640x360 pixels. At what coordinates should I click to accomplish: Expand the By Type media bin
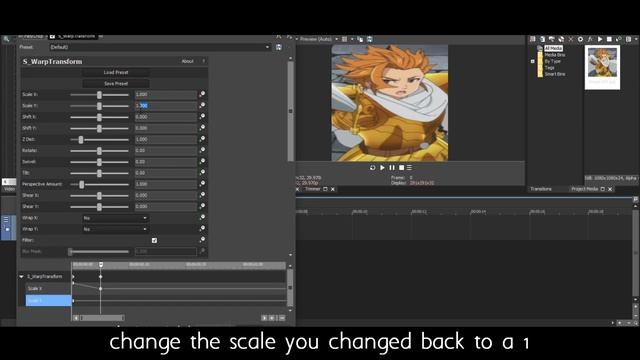[532, 61]
